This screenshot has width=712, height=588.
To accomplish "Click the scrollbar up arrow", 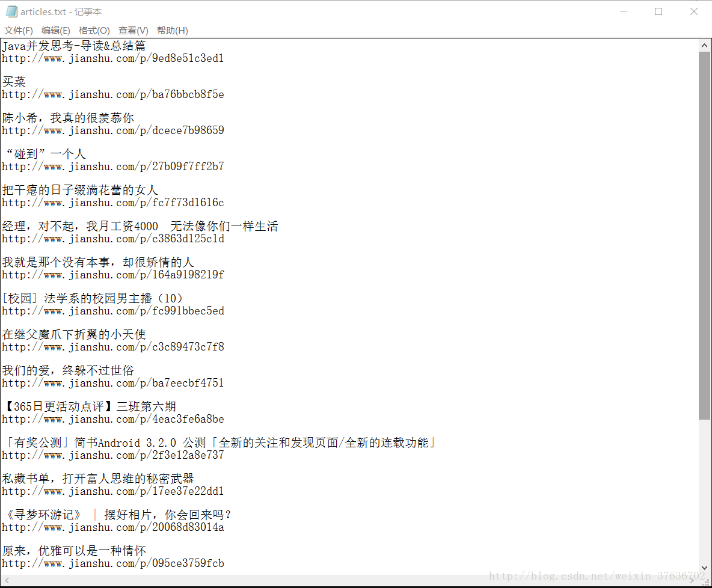I will [704, 44].
